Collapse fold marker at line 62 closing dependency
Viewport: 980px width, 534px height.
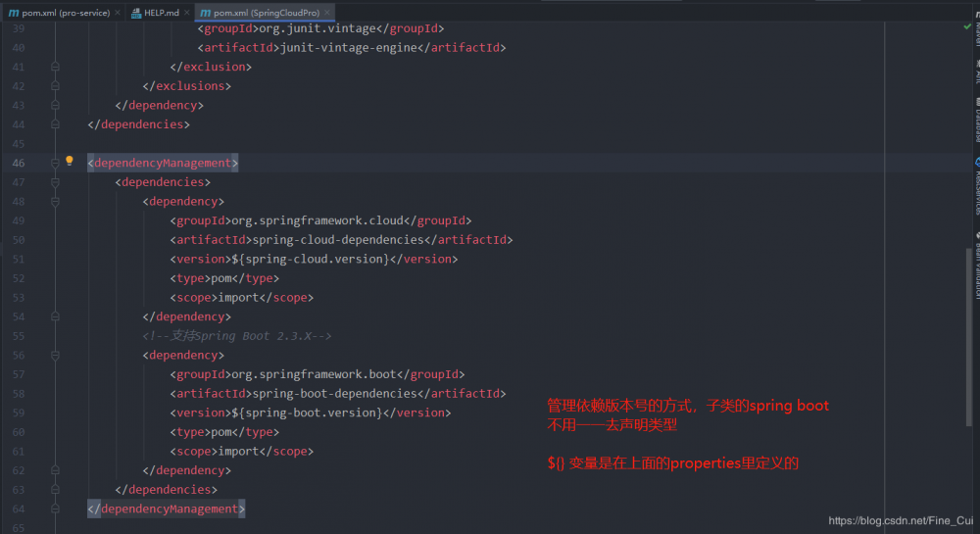pos(55,470)
